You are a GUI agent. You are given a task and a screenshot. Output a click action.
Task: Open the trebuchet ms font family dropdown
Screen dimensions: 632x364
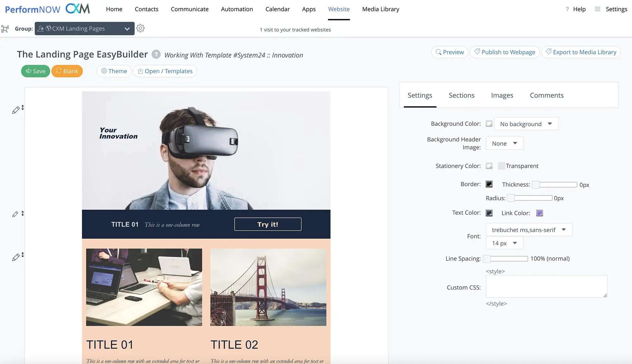[528, 230]
